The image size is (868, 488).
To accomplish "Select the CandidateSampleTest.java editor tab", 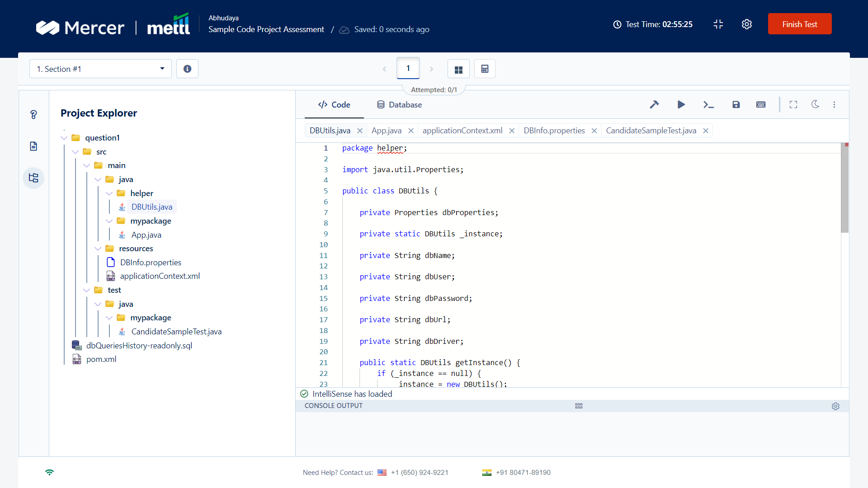I will [651, 131].
